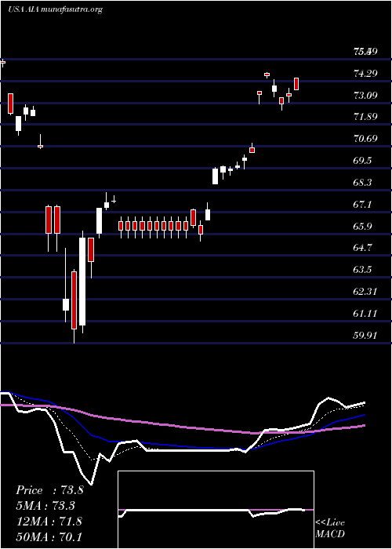Click the 61.11 price axis label
The image size is (392, 549).
[x=365, y=314]
